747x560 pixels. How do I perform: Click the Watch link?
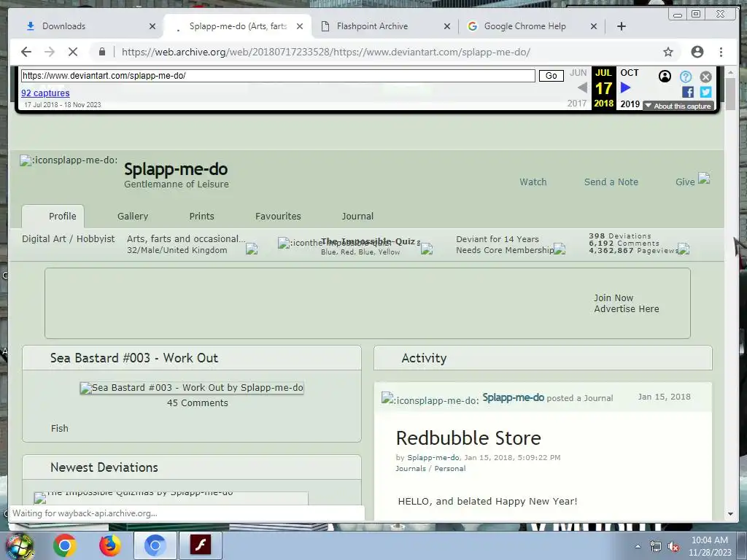tap(533, 182)
